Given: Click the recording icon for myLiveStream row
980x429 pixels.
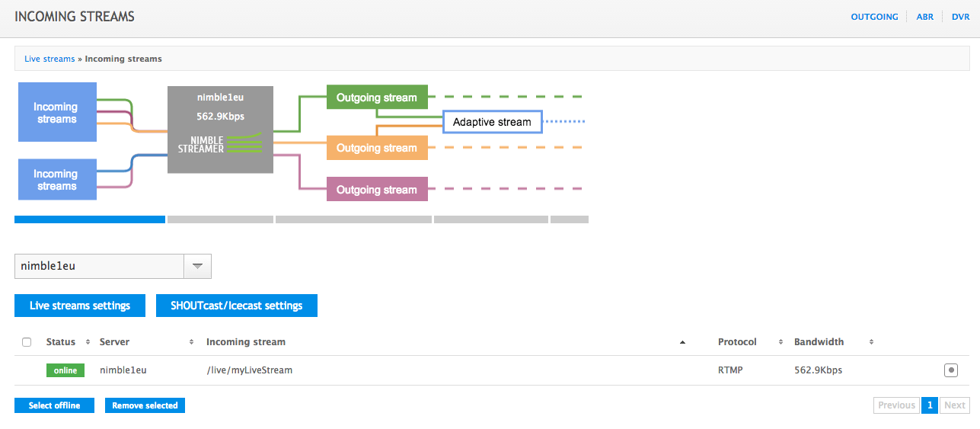Looking at the screenshot, I should click(950, 370).
